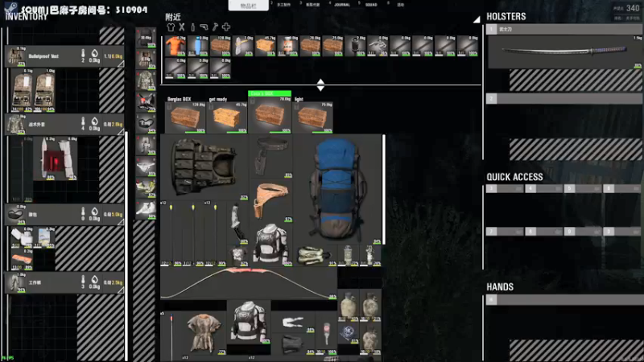Select the first armor plate in Bulletproof Vest

pyautogui.click(x=22, y=90)
